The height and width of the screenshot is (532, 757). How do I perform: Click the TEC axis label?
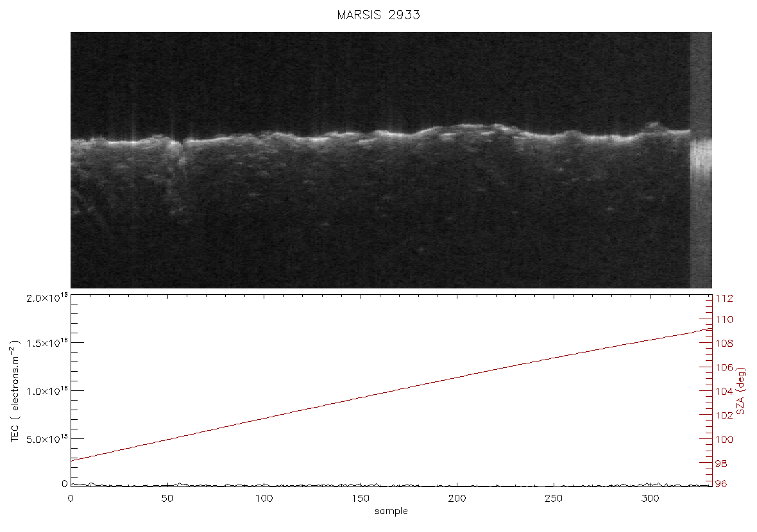point(15,391)
